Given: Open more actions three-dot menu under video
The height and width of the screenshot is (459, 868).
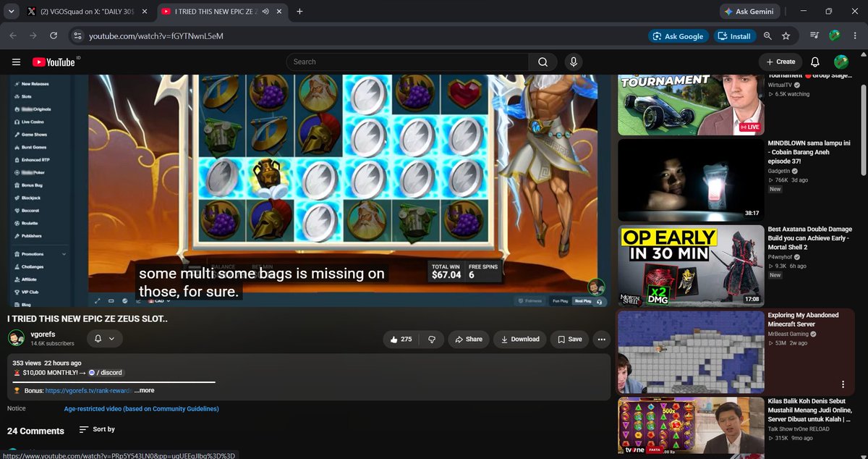Looking at the screenshot, I should tap(601, 339).
